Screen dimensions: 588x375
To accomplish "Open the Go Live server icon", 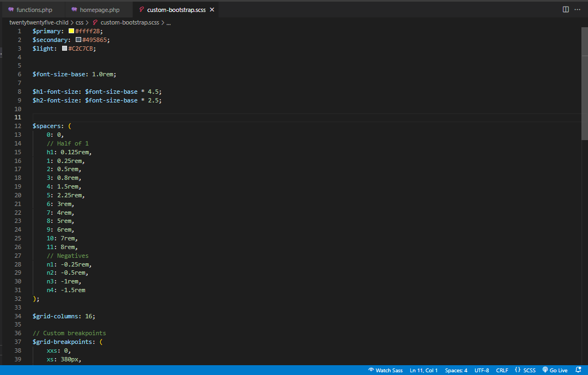I will [x=555, y=370].
